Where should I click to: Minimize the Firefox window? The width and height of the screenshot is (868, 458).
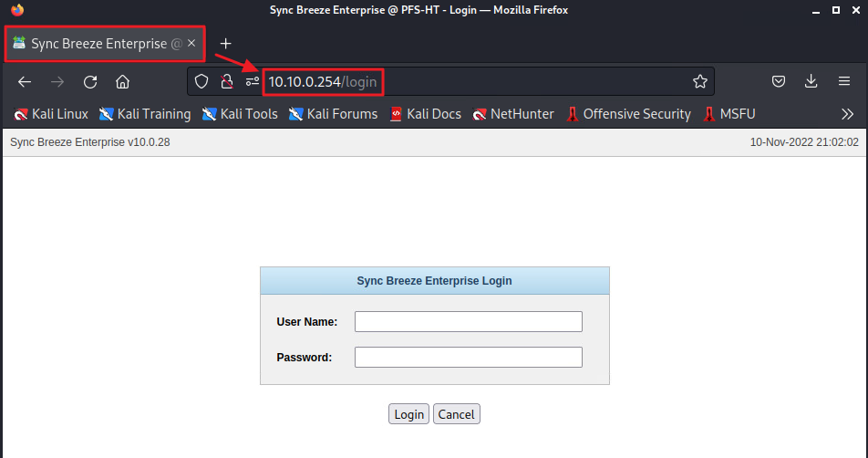[x=817, y=11]
